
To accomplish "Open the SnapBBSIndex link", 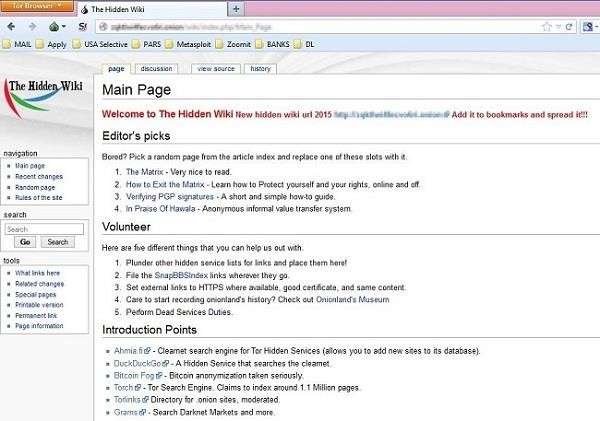I will coord(181,275).
